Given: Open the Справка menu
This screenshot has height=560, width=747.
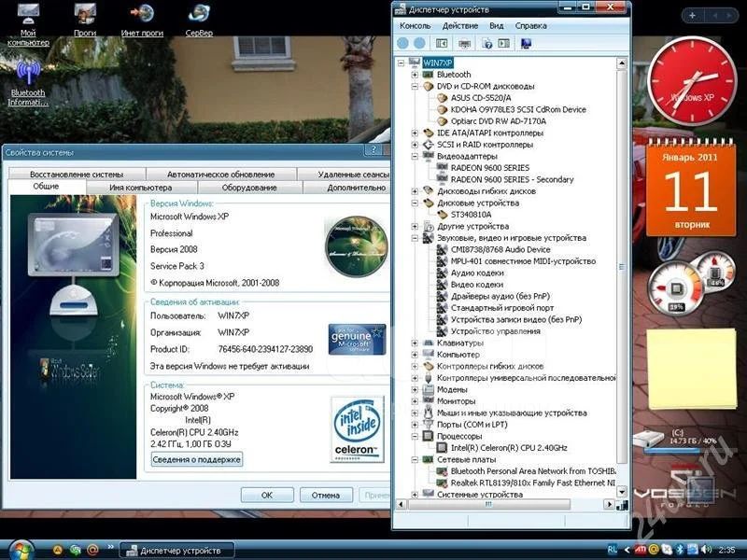Looking at the screenshot, I should point(530,26).
